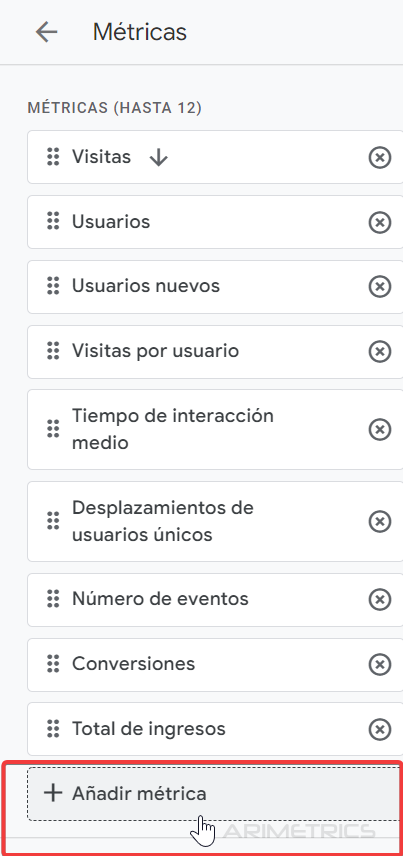Remove the Conversiones metric

(380, 664)
